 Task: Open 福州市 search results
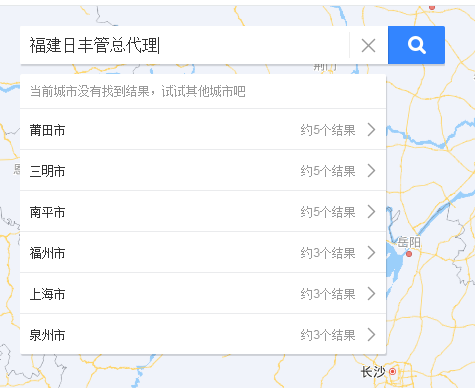(203, 253)
